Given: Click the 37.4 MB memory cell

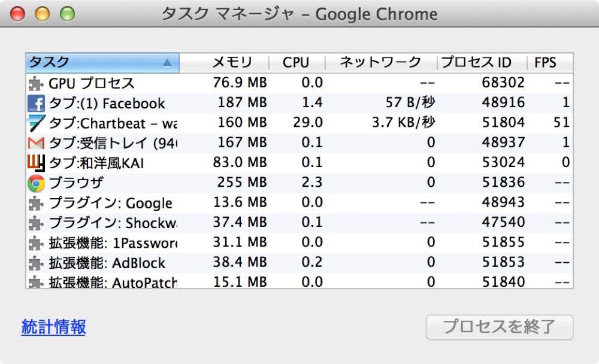Looking at the screenshot, I should point(240,222).
